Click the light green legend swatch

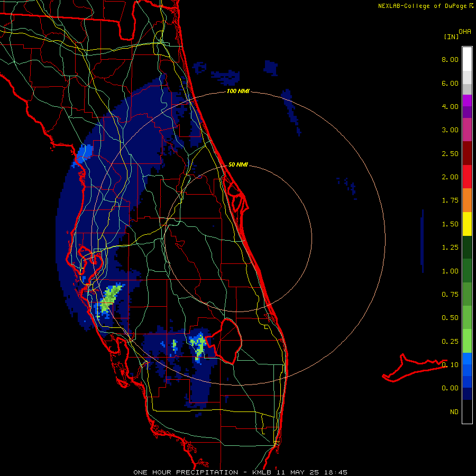coord(467,341)
